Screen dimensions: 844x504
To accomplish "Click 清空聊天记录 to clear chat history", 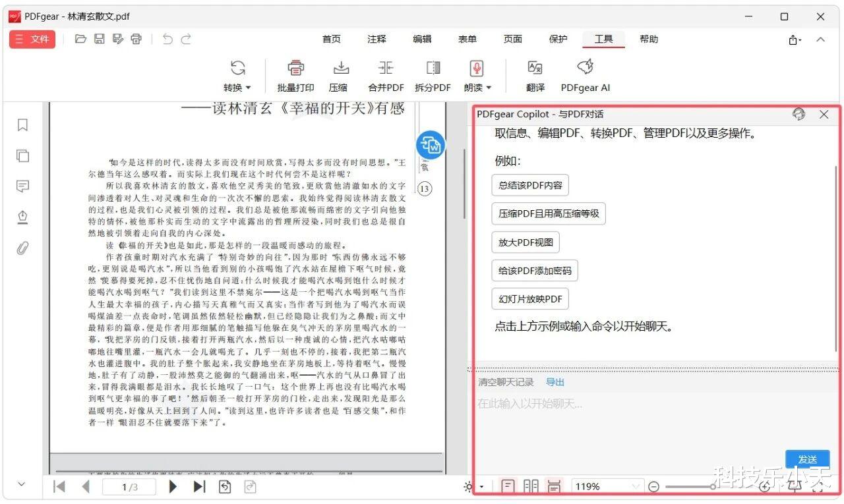I will [506, 382].
